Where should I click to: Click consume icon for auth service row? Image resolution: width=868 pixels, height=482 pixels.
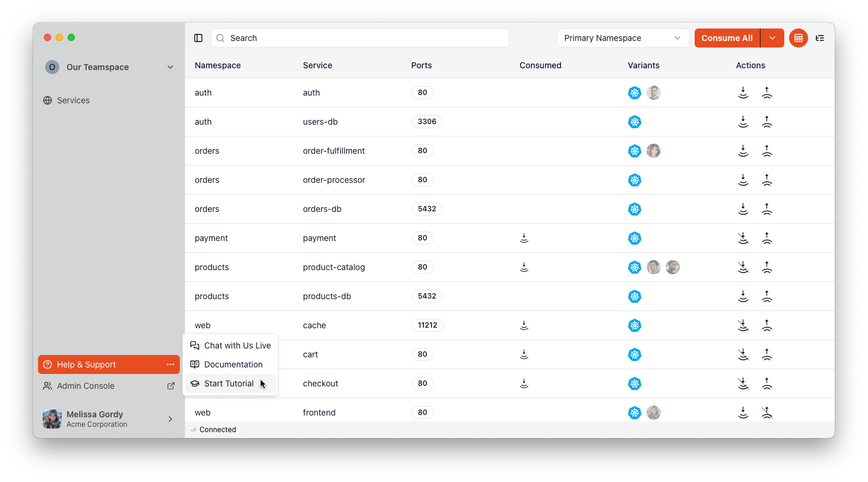pos(743,93)
